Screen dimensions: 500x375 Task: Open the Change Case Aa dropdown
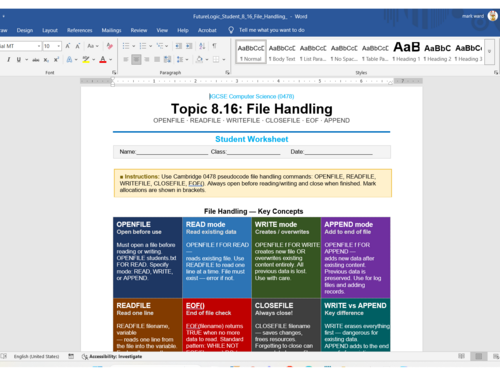point(93,46)
